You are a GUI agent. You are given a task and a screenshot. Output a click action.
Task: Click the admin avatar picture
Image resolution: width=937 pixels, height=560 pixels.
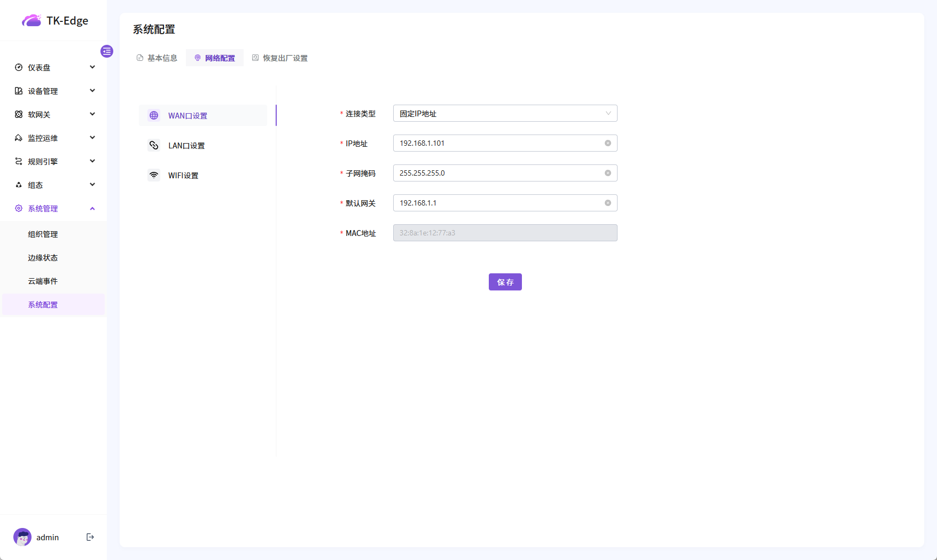22,537
